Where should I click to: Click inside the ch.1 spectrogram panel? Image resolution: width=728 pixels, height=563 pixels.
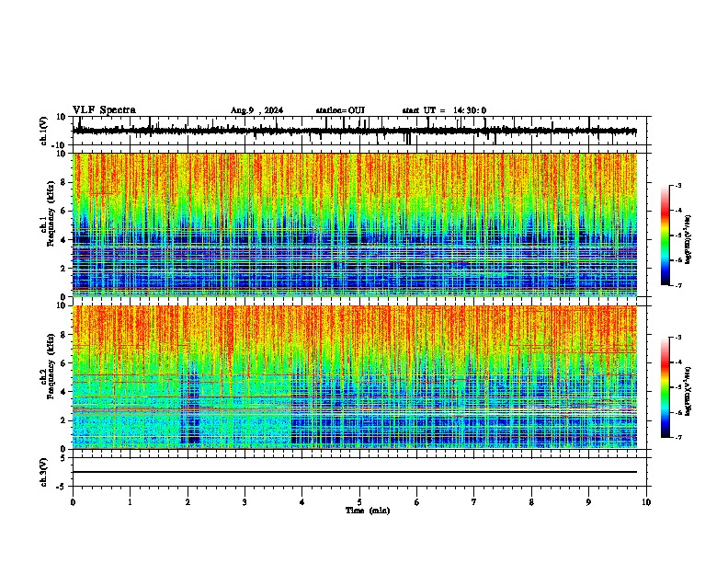pos(354,224)
